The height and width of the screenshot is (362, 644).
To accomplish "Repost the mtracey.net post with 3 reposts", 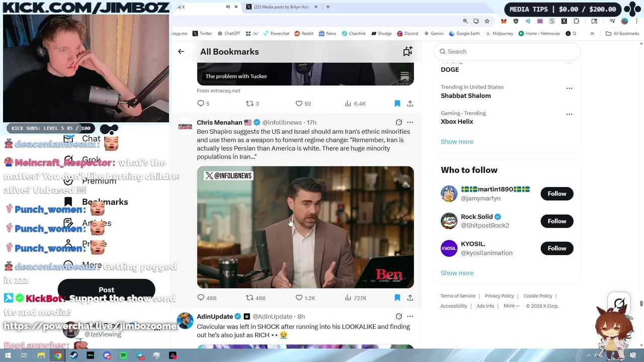I will (x=252, y=104).
